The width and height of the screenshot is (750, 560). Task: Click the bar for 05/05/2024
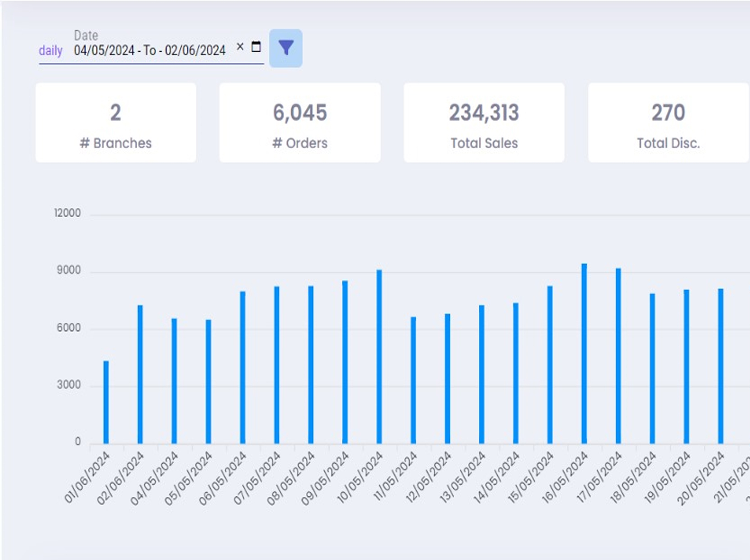(208, 382)
